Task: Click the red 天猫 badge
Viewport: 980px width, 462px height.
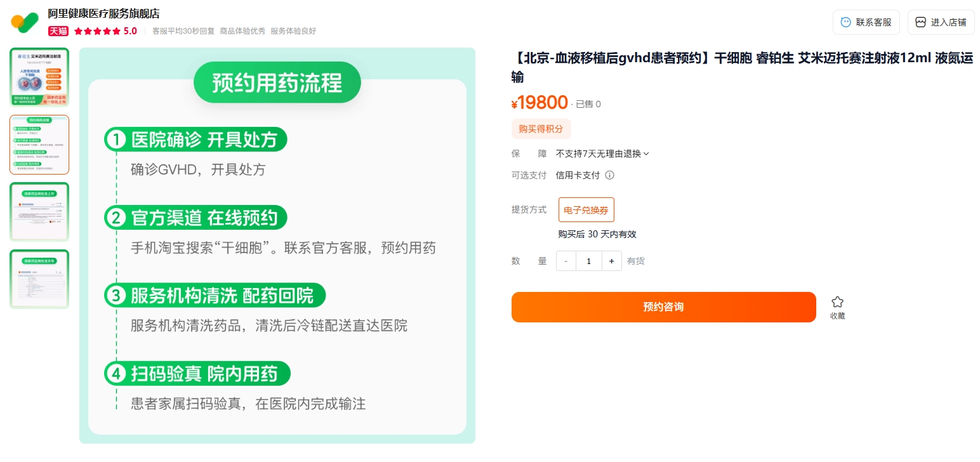Action: coord(58,30)
